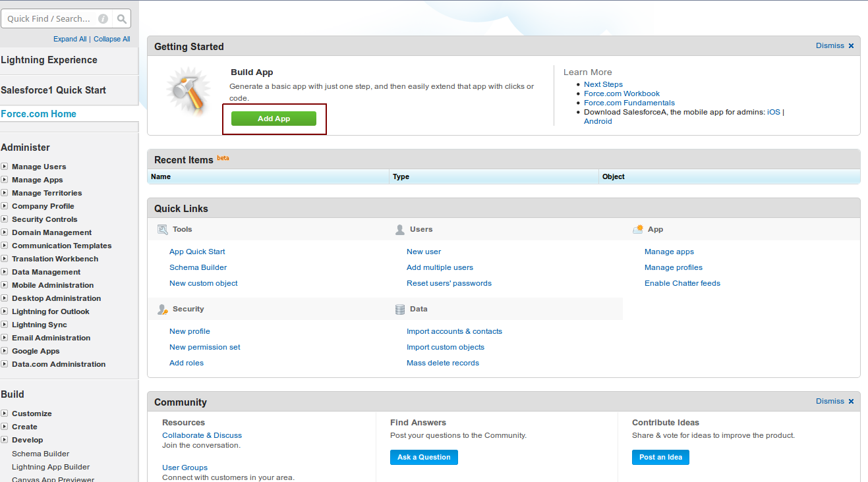Image resolution: width=868 pixels, height=482 pixels.
Task: Open Salesforce1 Quick Start sidebar section
Action: tap(53, 90)
